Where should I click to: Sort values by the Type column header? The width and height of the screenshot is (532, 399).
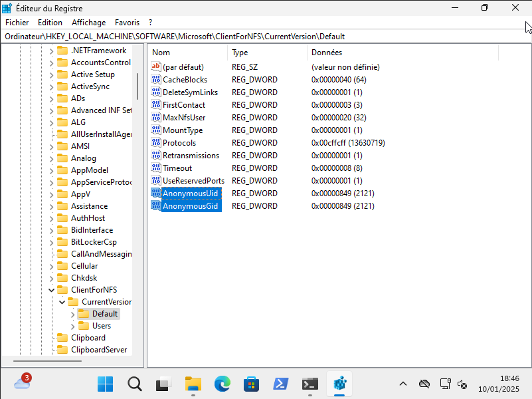pos(268,53)
